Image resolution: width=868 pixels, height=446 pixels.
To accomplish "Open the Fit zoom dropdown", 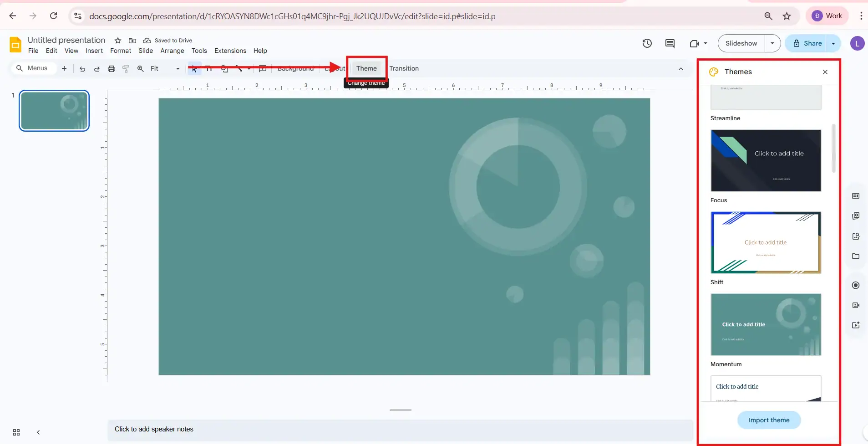I will tap(177, 68).
